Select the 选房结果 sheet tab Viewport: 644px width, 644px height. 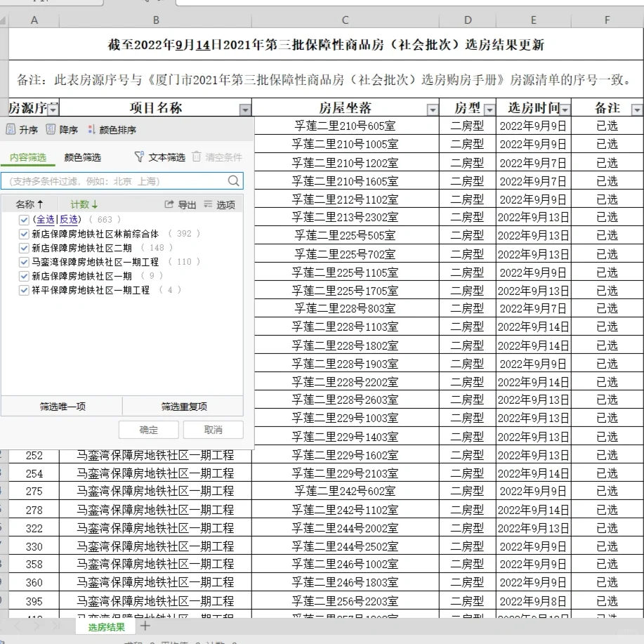106,626
